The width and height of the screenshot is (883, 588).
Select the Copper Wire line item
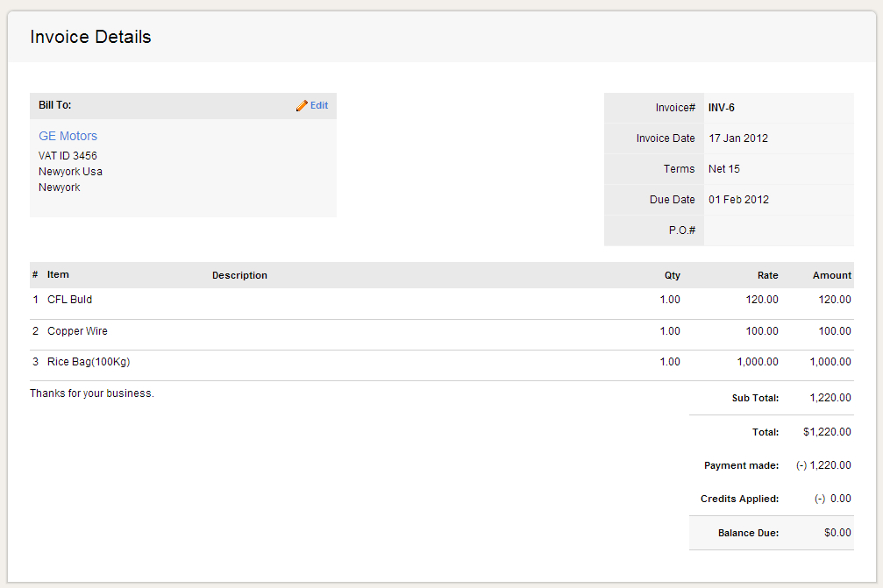tap(77, 331)
